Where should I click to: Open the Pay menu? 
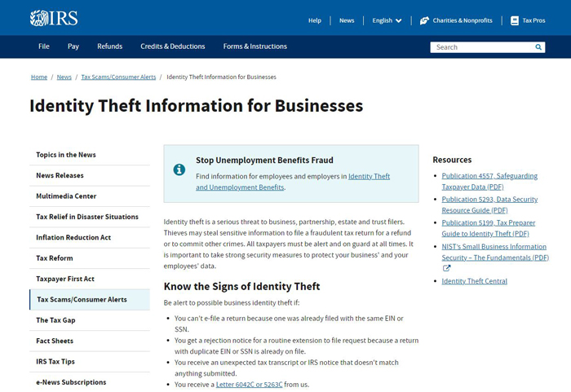(73, 46)
